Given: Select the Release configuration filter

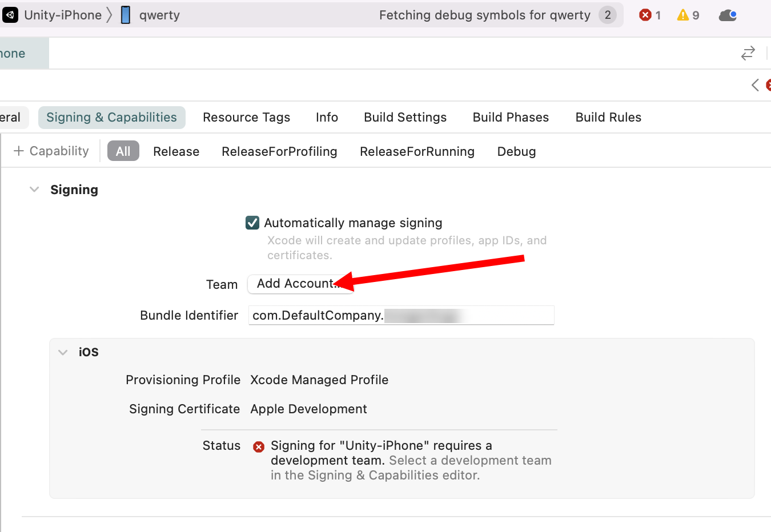Looking at the screenshot, I should tap(176, 151).
